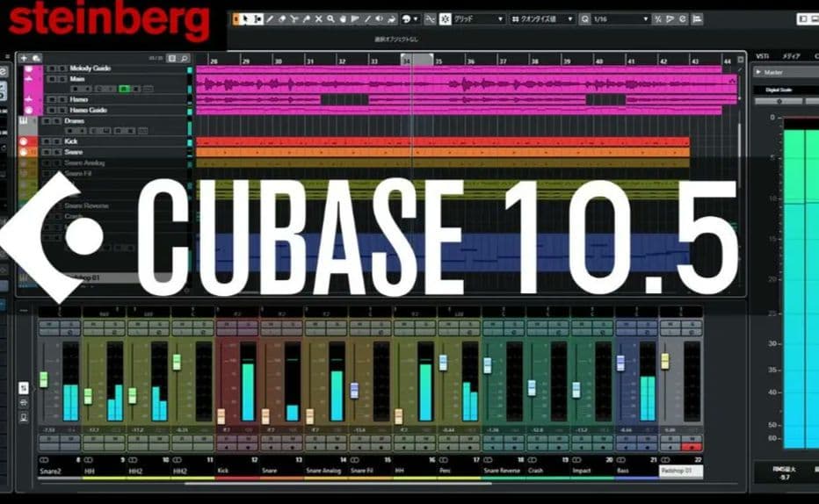The width and height of the screenshot is (819, 504).
Task: Click the mixer horizontal scrollbar
Action: point(338,483)
